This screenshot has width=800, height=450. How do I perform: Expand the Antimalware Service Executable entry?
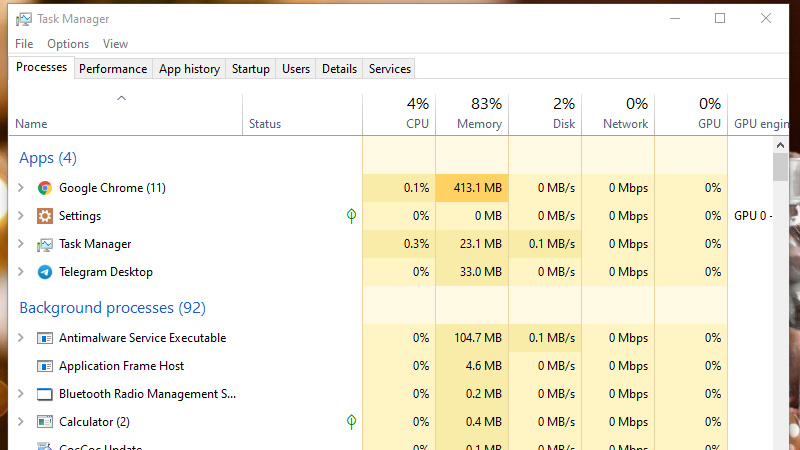21,338
